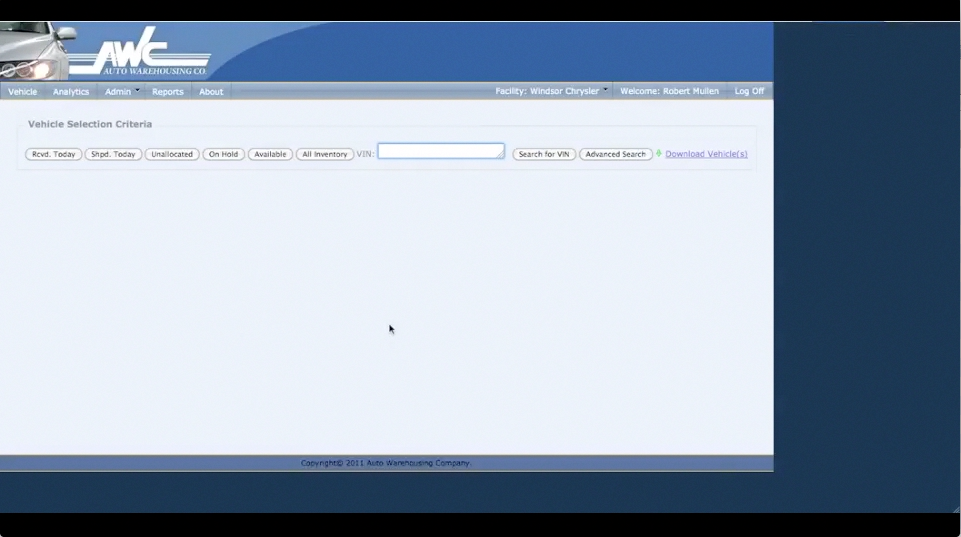961x537 pixels.
Task: Click Welcome: Robert Mullen in nav bar
Action: point(669,91)
